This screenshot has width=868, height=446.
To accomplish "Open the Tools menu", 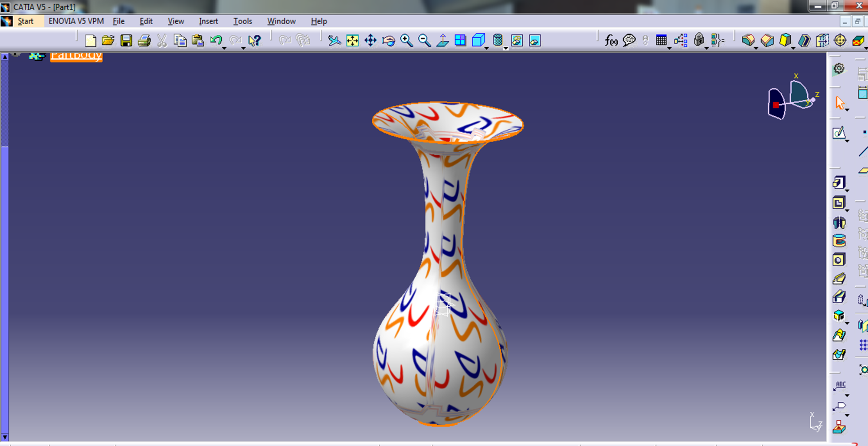I will [242, 21].
